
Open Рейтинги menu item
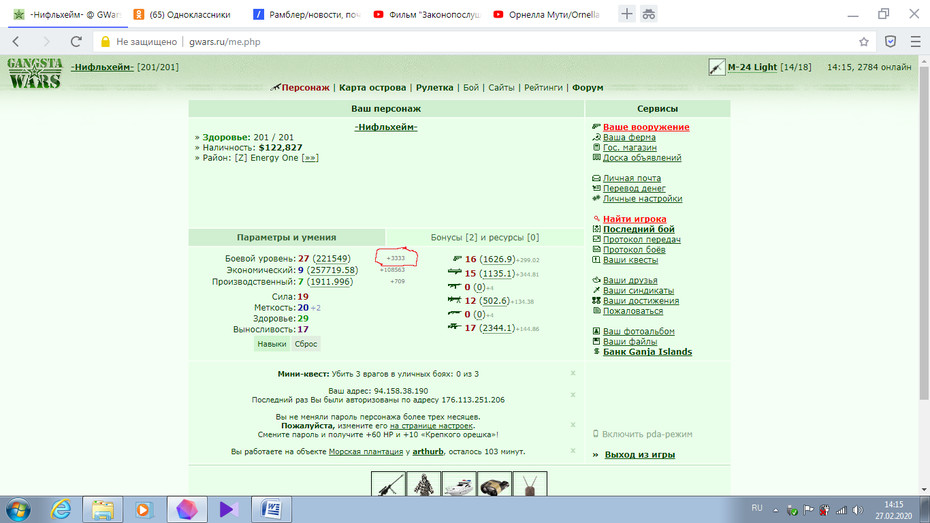(543, 87)
